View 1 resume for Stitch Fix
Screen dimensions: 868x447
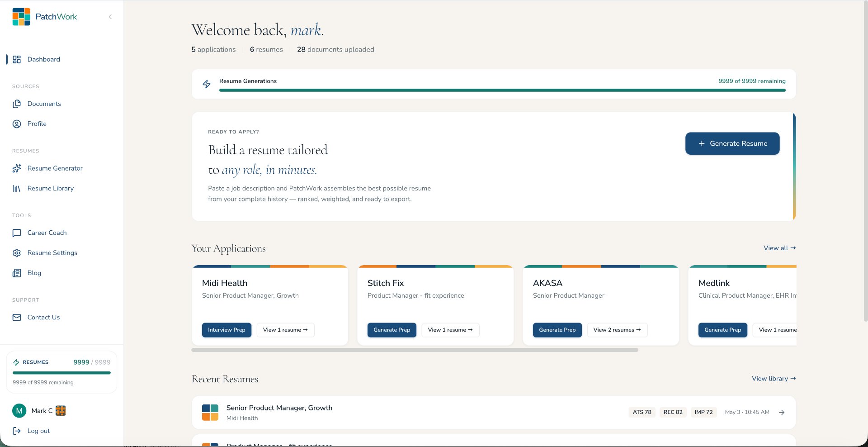[x=450, y=330]
